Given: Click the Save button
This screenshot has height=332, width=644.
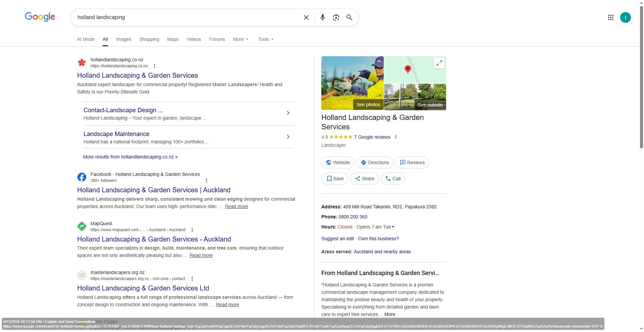Looking at the screenshot, I should [x=335, y=179].
